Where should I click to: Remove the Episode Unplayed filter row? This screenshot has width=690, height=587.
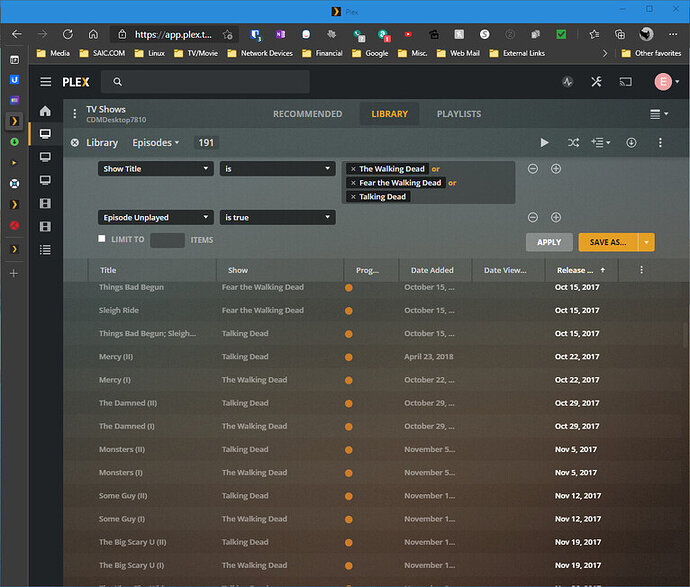(533, 217)
